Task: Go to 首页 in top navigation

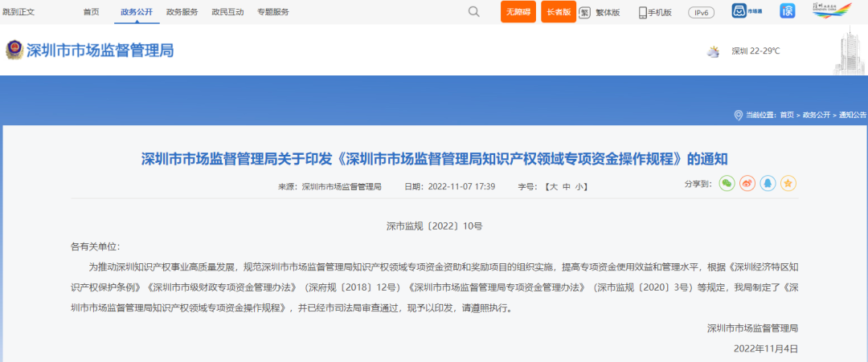Action: pos(92,11)
